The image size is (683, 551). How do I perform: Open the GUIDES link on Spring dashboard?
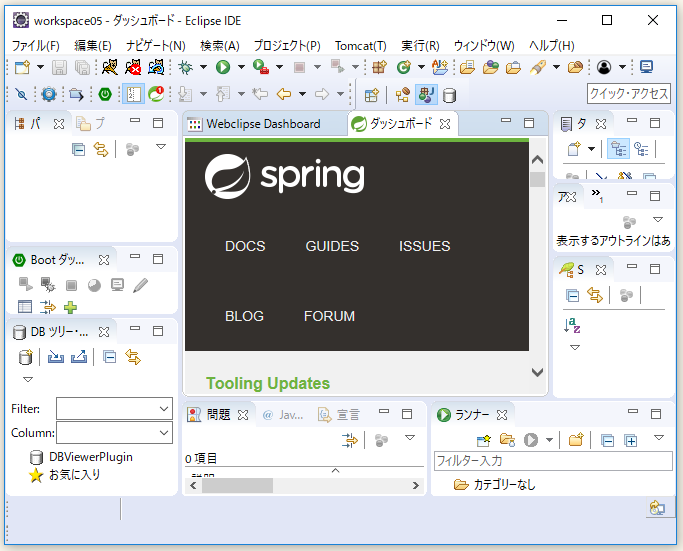click(x=332, y=246)
